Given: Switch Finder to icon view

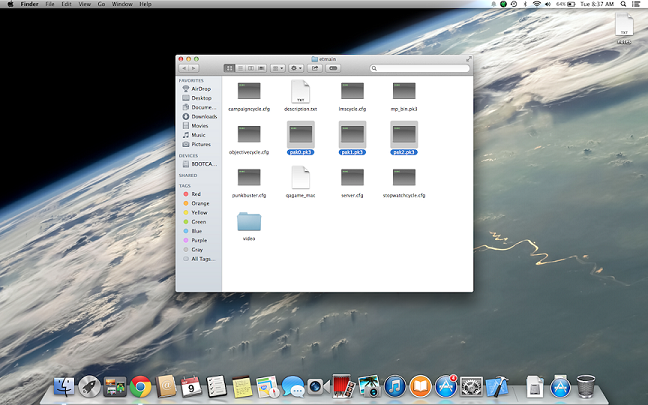Looking at the screenshot, I should pyautogui.click(x=229, y=68).
